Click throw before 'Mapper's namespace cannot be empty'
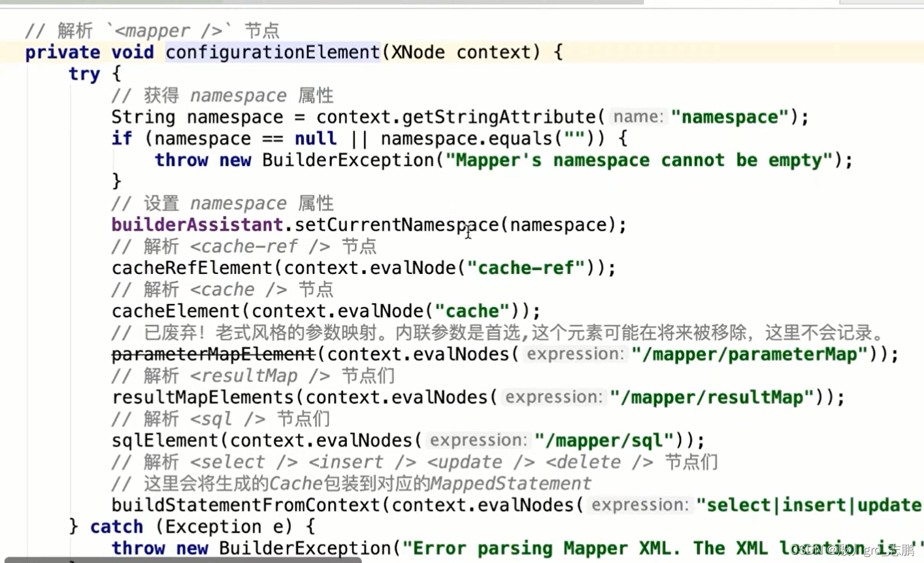Image resolution: width=924 pixels, height=563 pixels. point(181,160)
